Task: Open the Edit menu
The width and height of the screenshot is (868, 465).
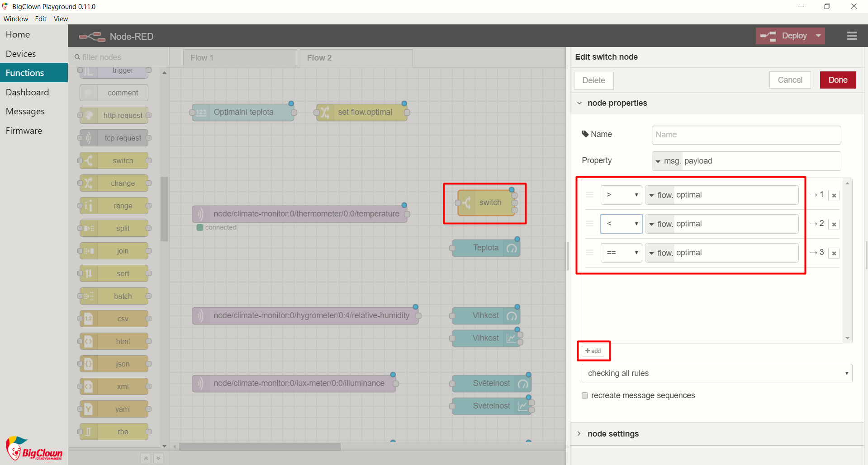Action: (x=41, y=19)
